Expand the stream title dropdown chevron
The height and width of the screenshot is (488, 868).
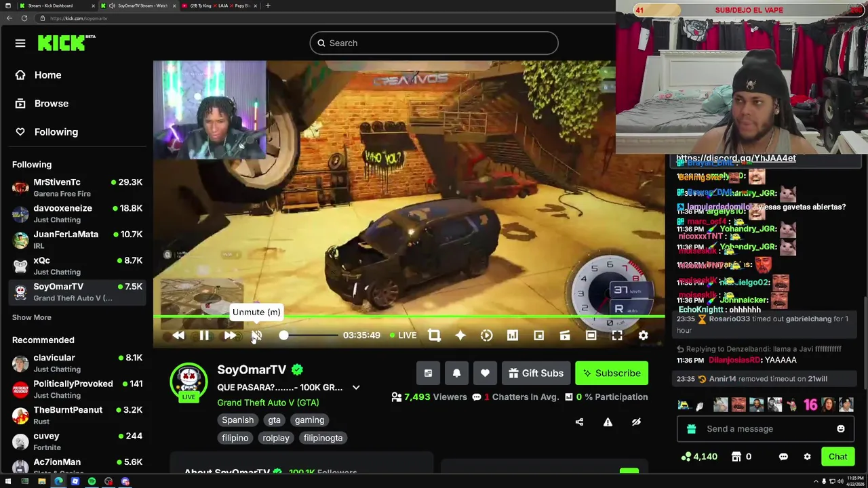pos(356,388)
